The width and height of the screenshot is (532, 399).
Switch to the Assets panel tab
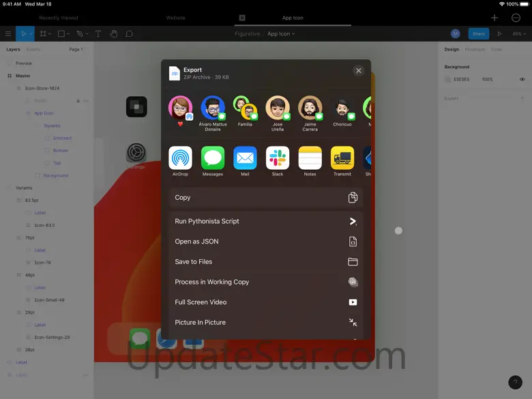[x=33, y=49]
